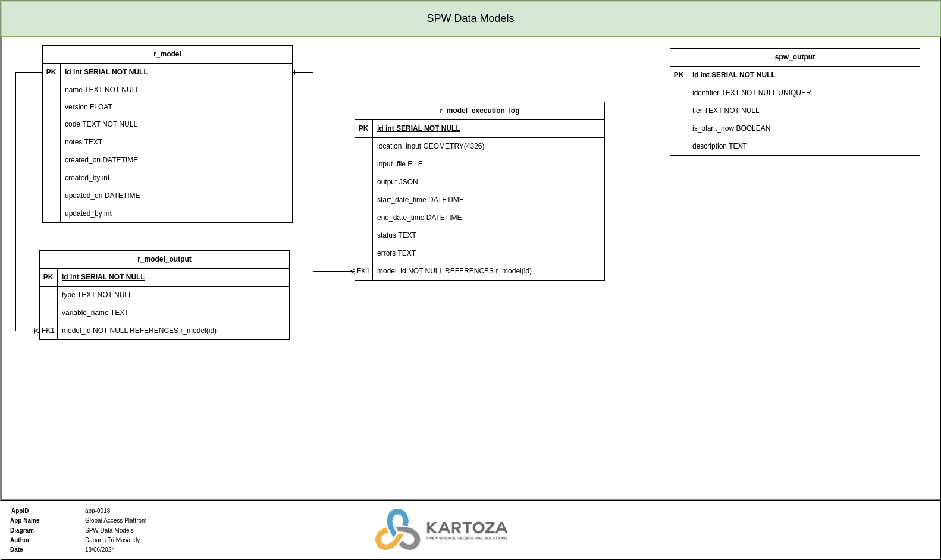Click the output JSON field
The image size is (941, 560).
click(x=488, y=182)
